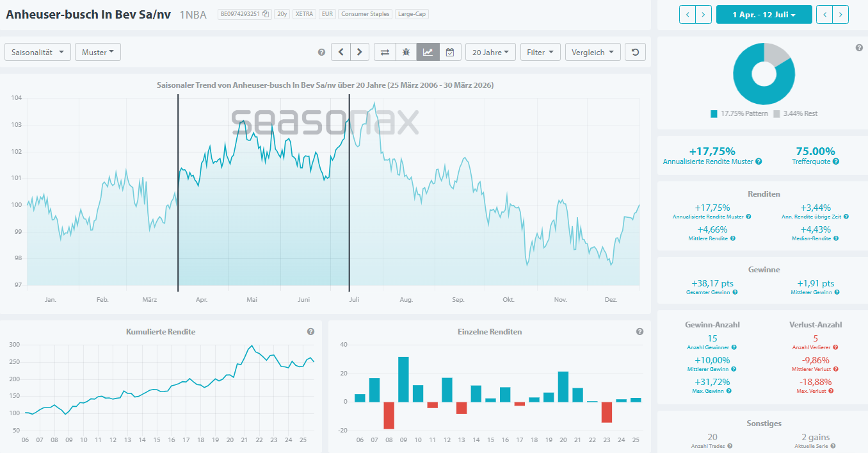Screen dimensions: 868x453
Task: Open the Filter dropdown menu
Action: pos(540,53)
